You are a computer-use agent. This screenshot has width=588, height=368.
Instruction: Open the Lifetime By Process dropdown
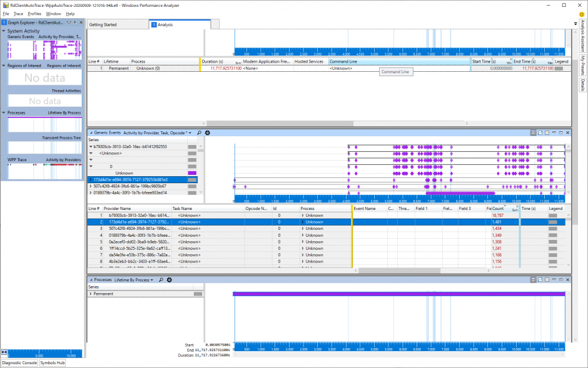click(151, 281)
